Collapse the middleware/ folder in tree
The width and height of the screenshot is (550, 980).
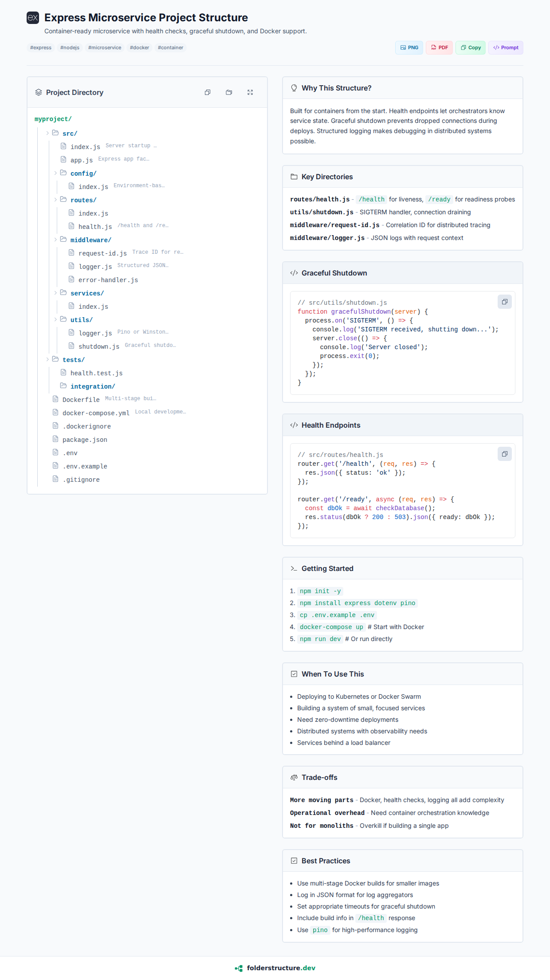tap(56, 240)
